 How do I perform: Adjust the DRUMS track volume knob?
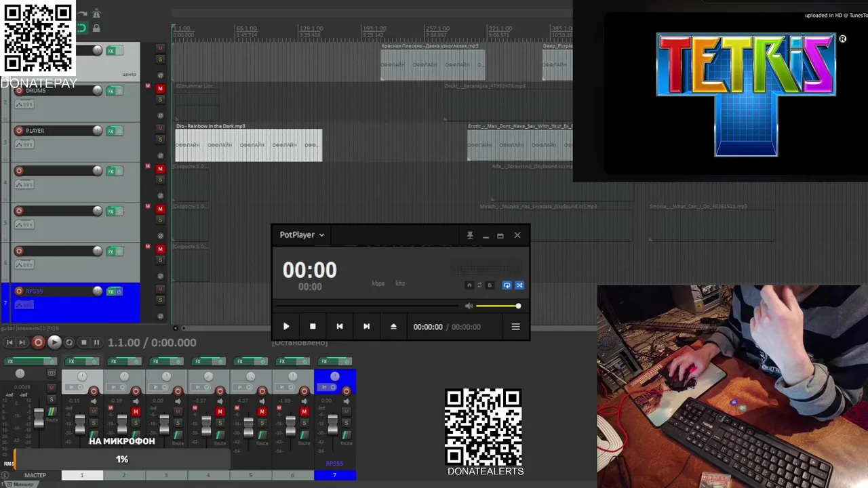(x=98, y=91)
